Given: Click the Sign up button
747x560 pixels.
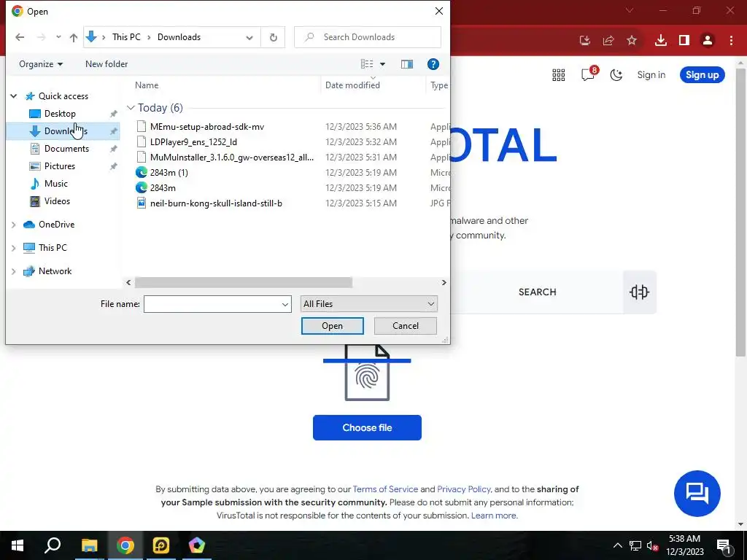Looking at the screenshot, I should 703,75.
